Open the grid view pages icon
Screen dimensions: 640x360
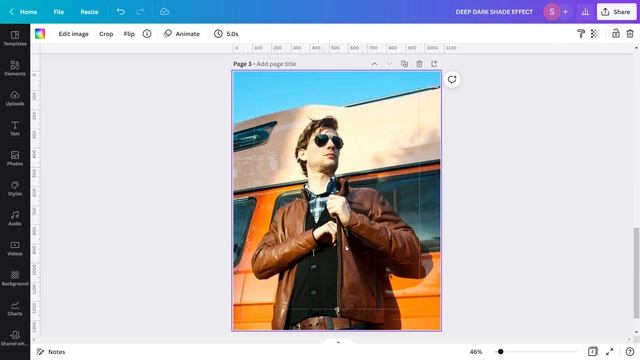(593, 351)
